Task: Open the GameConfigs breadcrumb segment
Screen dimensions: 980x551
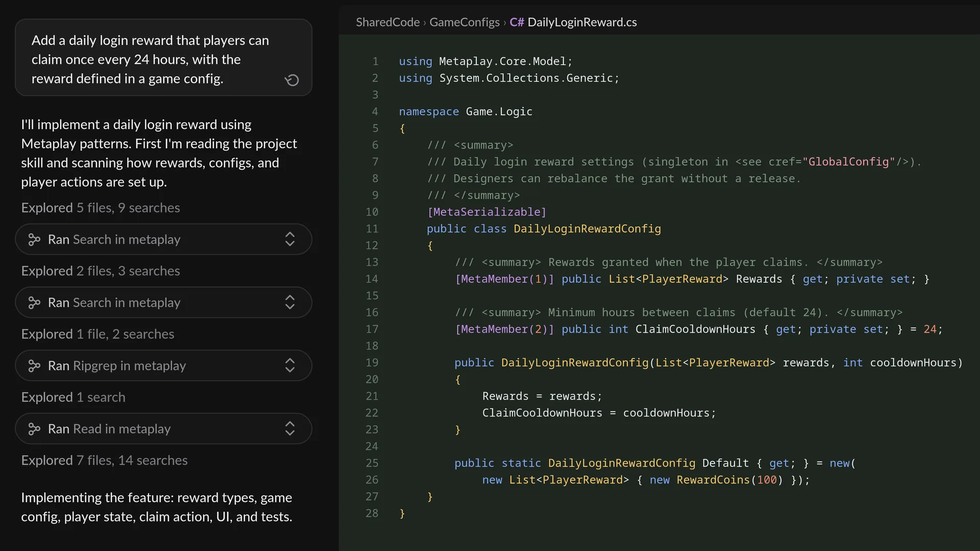Action: [464, 22]
